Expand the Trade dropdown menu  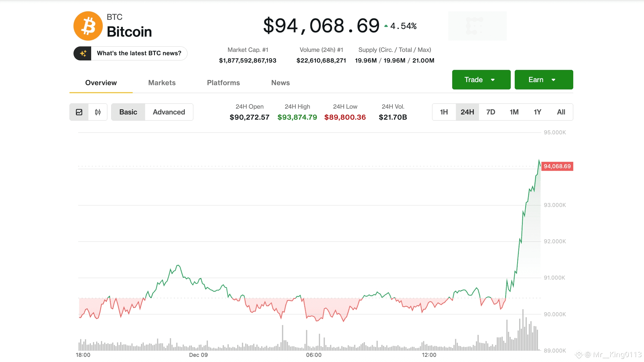[x=481, y=80]
